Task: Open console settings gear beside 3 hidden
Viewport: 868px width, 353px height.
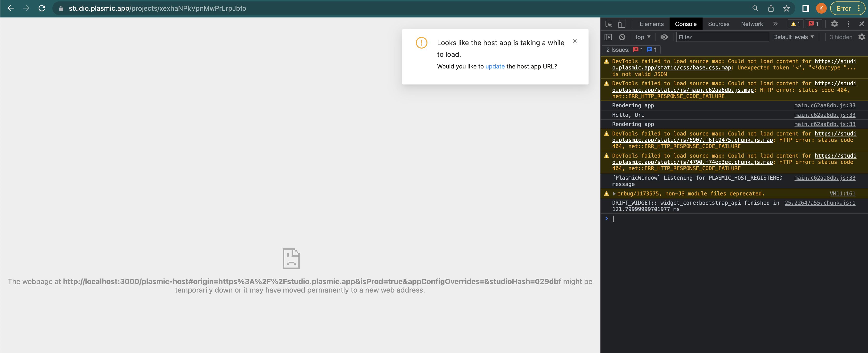Action: 861,37
